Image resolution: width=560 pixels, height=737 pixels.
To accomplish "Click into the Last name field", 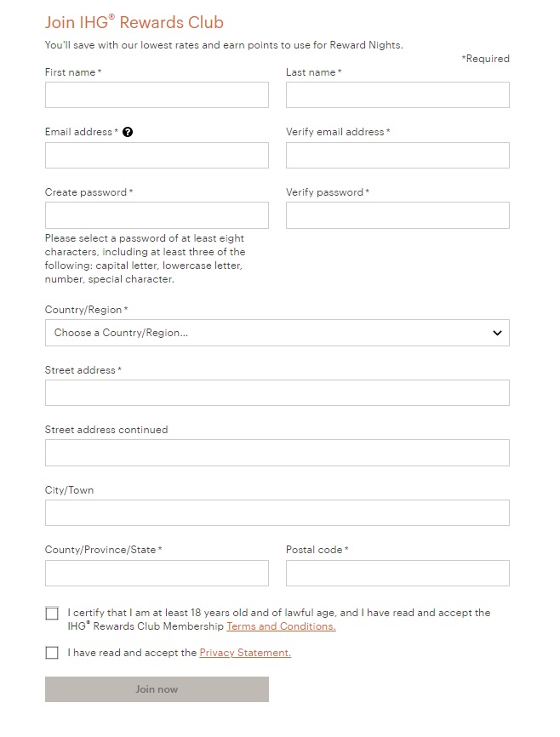I will click(397, 94).
